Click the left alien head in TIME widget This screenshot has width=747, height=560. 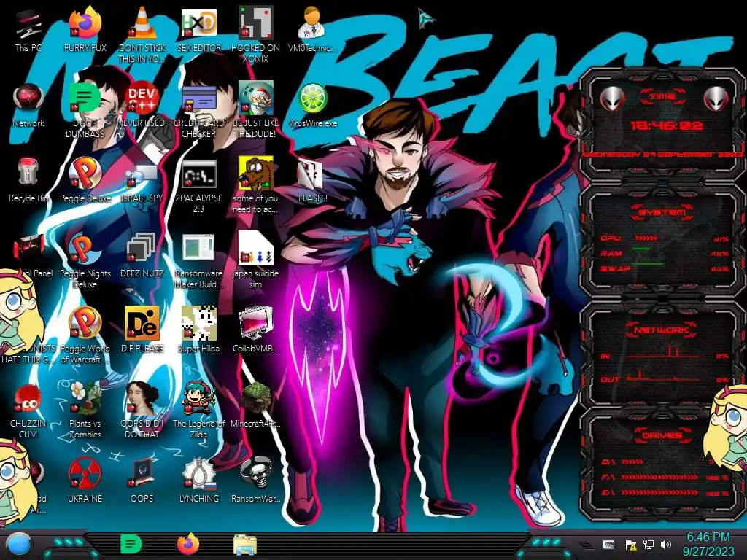(x=612, y=99)
